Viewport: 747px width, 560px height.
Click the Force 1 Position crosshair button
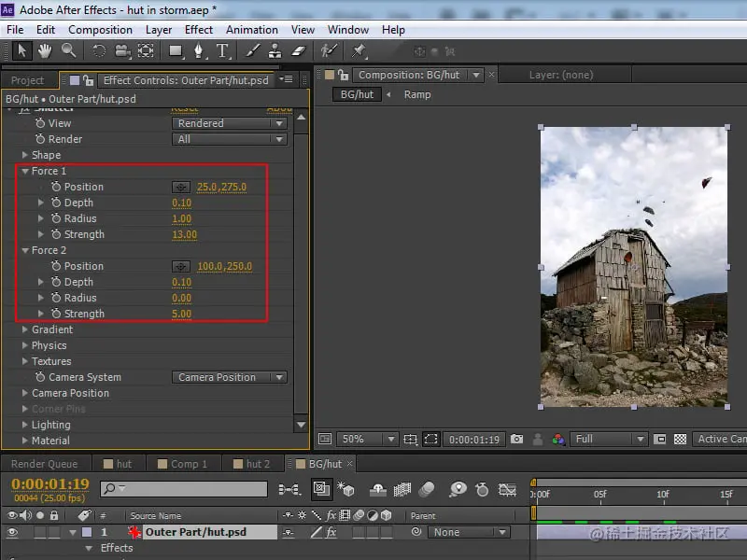pyautogui.click(x=181, y=187)
